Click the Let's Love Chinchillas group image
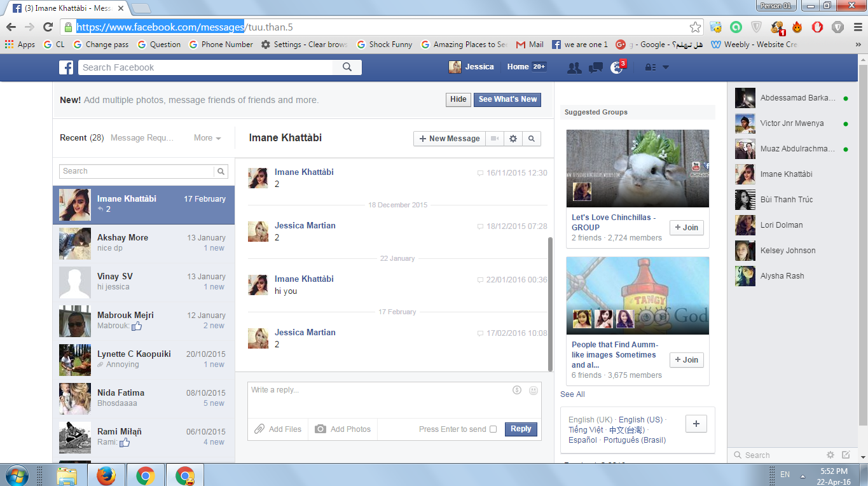The height and width of the screenshot is (486, 868). 638,169
